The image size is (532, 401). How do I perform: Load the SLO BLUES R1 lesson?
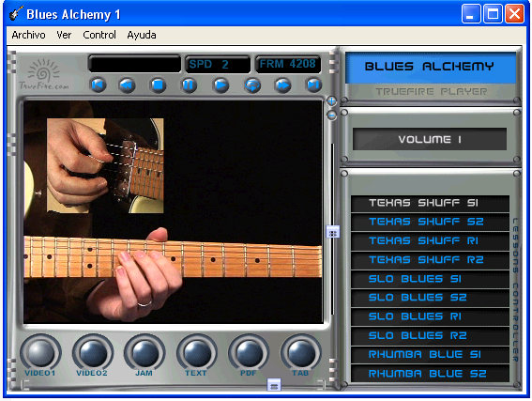(430, 316)
